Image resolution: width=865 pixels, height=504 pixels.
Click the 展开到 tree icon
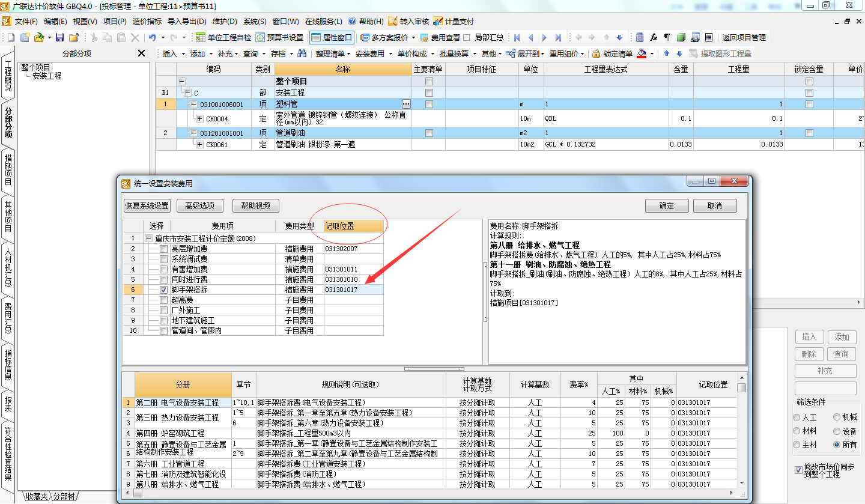tap(511, 53)
